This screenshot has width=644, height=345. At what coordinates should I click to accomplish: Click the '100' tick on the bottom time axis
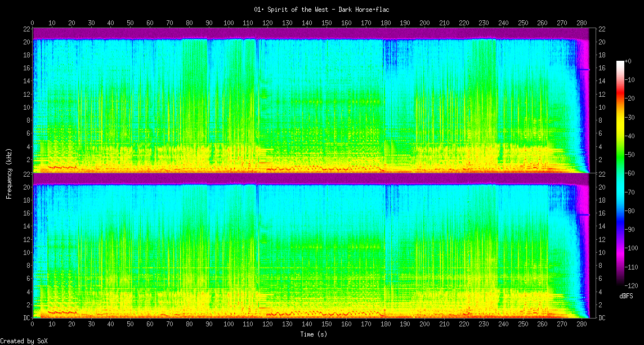click(x=229, y=324)
